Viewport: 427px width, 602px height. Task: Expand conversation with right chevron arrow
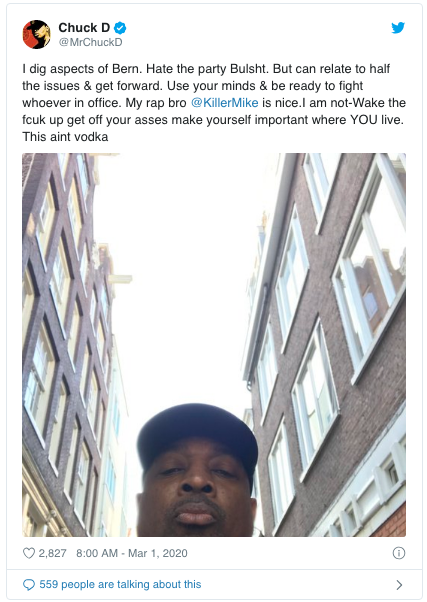pos(399,585)
